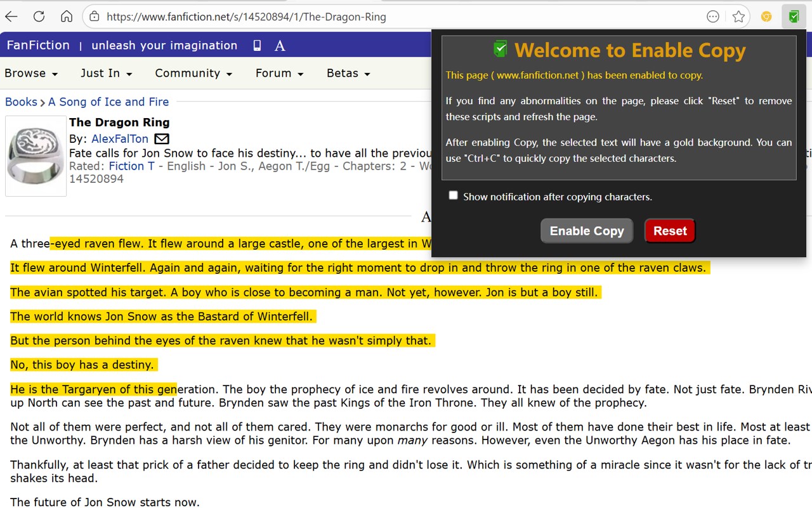Screen dimensions: 812x508
Task: Click the 'unleash your imagination' tagline
Action: point(164,45)
